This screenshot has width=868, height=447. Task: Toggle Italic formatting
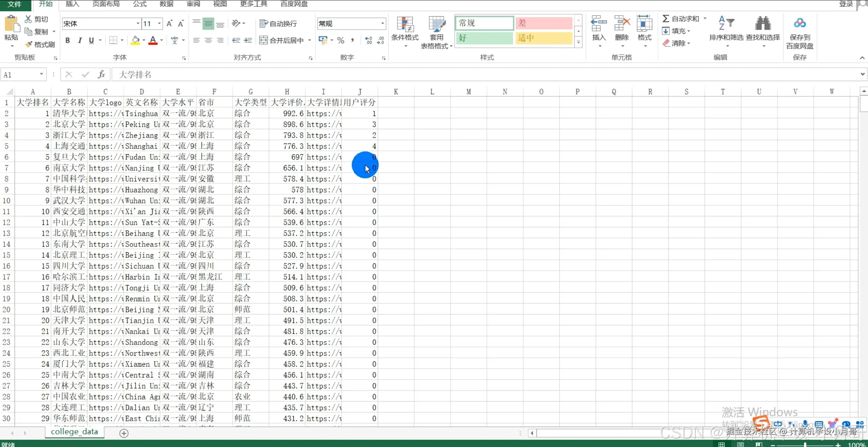80,41
